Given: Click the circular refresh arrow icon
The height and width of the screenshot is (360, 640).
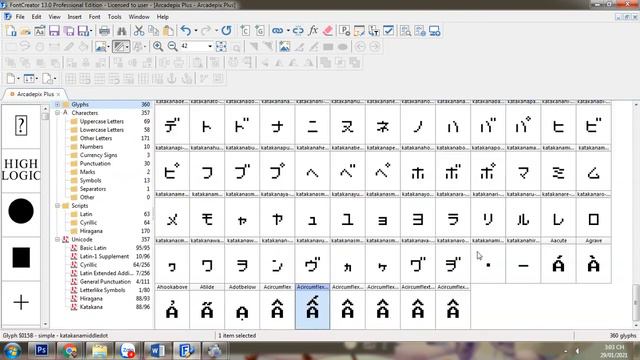Looking at the screenshot, I should (227, 31).
